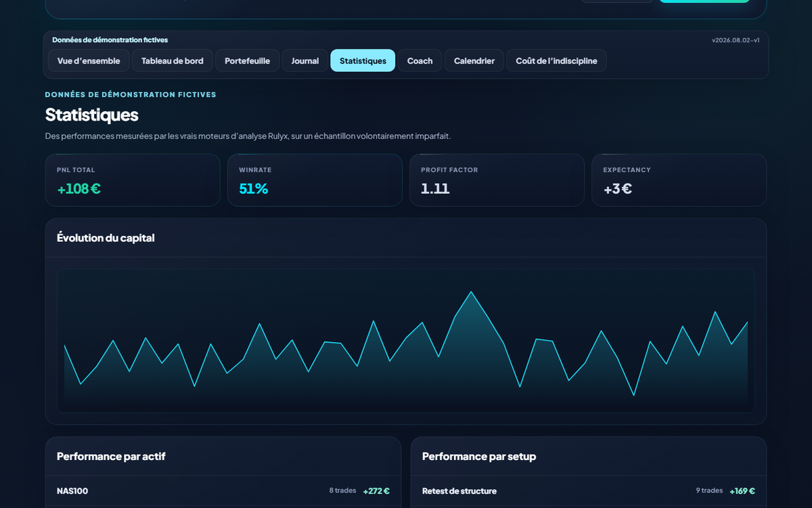Click the 'Évolution du capital' chart title
This screenshot has height=508, width=812.
106,238
